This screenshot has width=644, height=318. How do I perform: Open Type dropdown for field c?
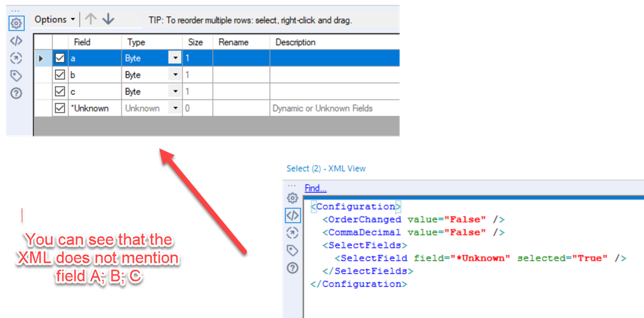(175, 91)
